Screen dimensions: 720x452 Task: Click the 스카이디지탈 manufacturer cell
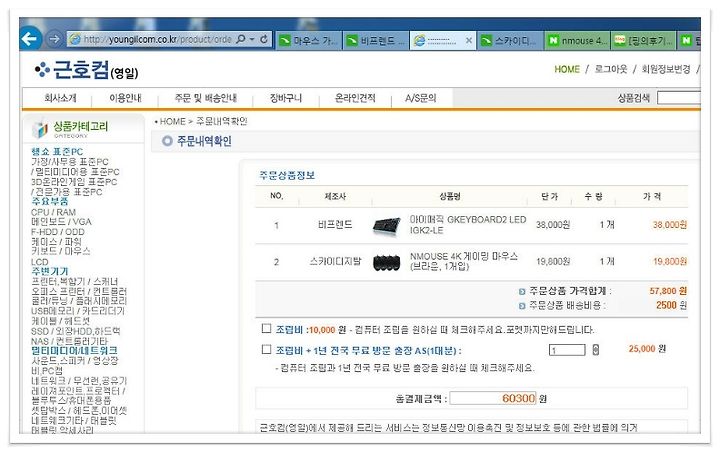[x=335, y=261]
